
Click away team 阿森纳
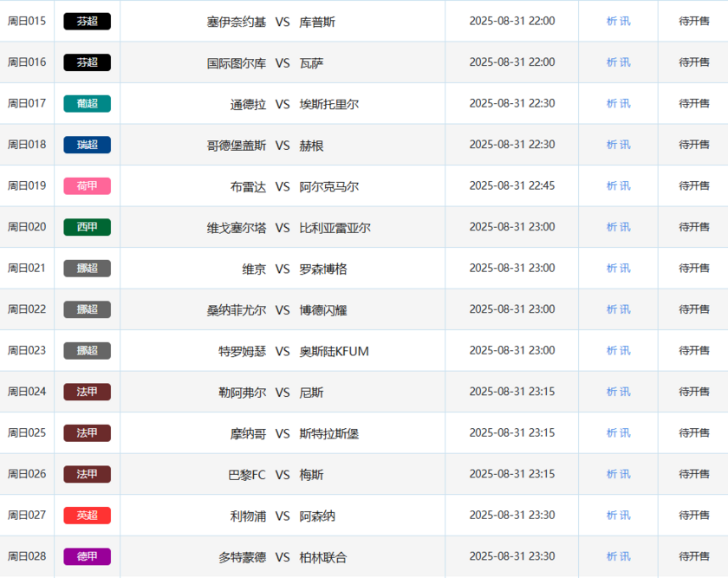[x=317, y=516]
